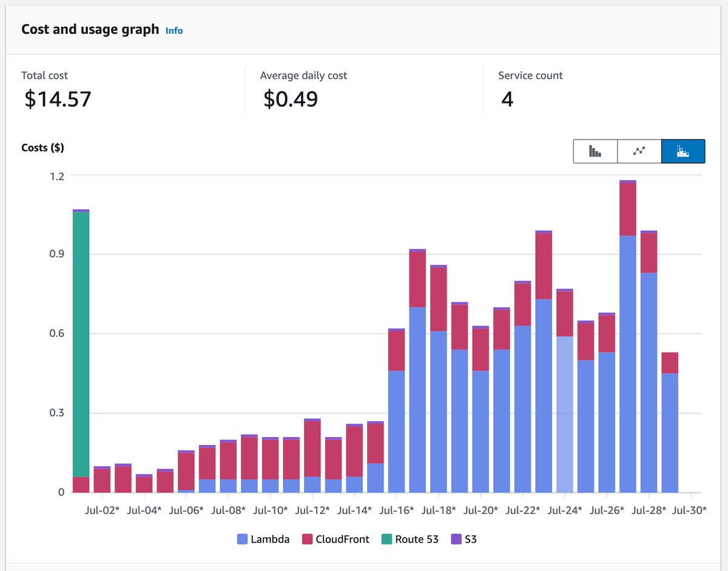Click the Service count value 4

point(507,98)
